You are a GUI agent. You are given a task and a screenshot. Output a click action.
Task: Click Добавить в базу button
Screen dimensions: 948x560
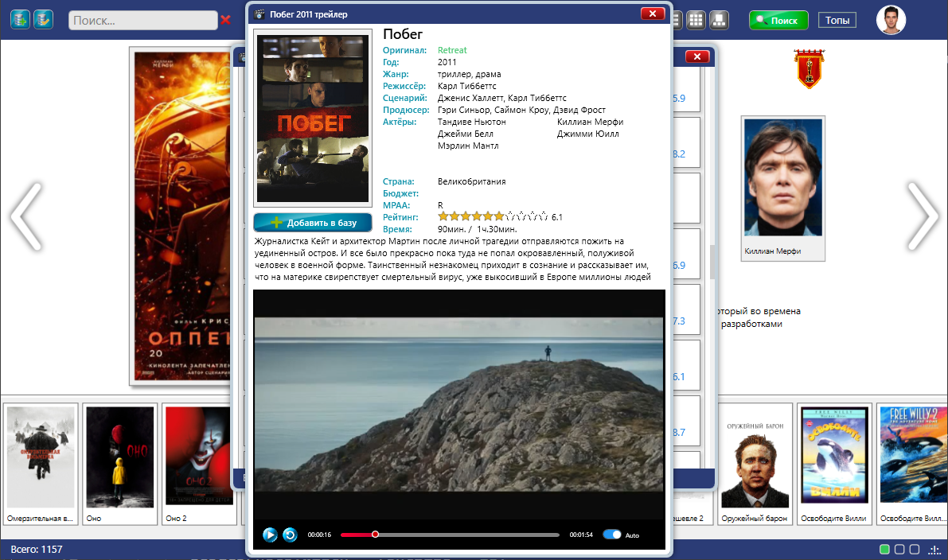(x=313, y=222)
